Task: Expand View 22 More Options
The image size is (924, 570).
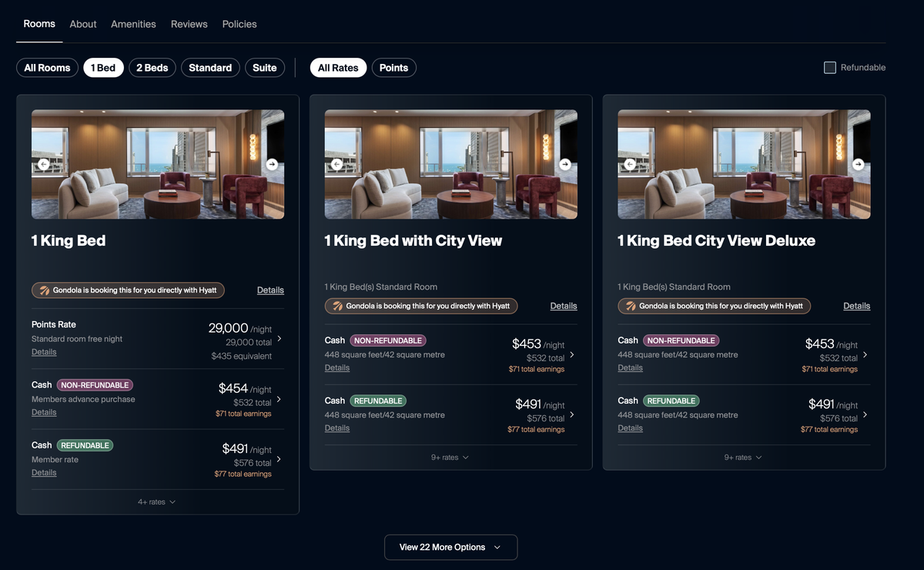Action: [x=450, y=547]
